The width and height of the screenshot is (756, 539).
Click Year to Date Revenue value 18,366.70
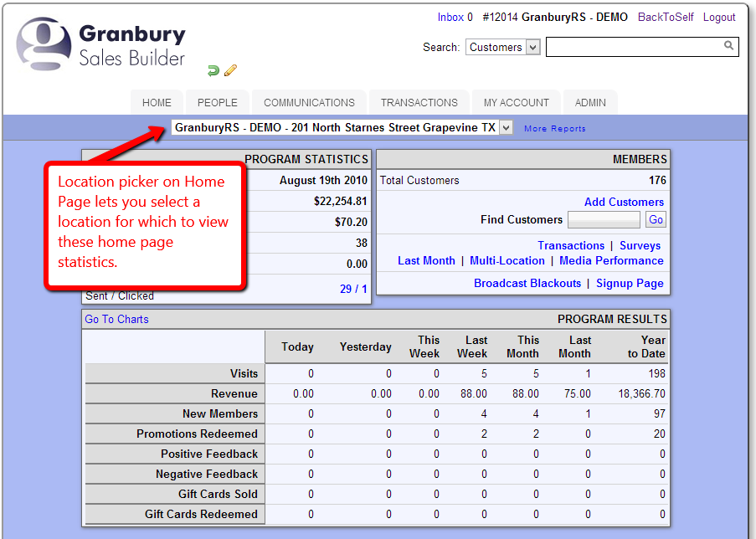642,394
